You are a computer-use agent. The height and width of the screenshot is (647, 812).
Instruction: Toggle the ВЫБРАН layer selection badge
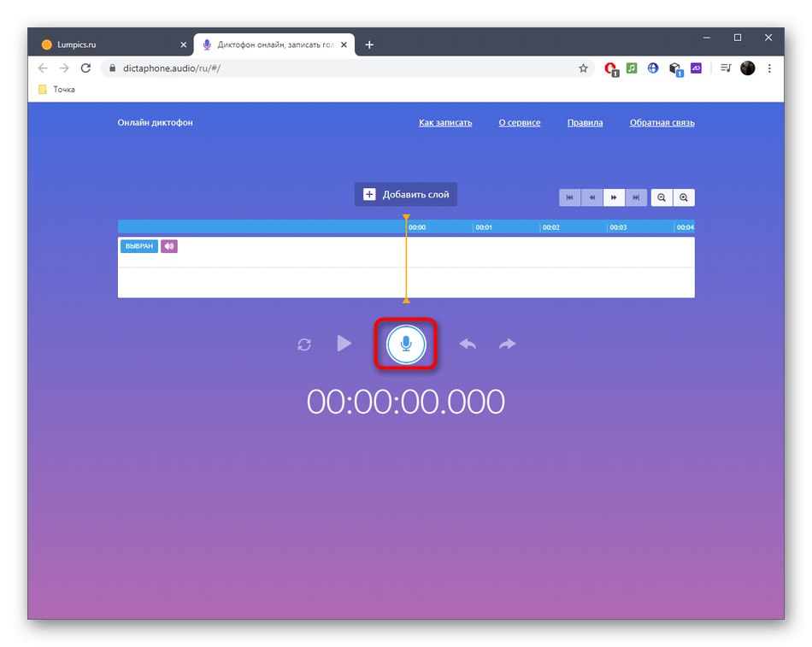(x=139, y=246)
